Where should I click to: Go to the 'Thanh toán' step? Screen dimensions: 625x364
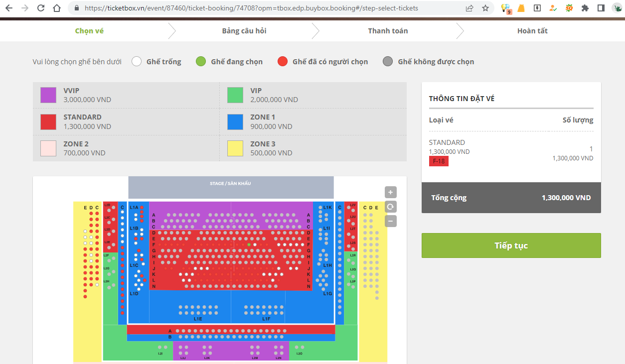pyautogui.click(x=388, y=31)
